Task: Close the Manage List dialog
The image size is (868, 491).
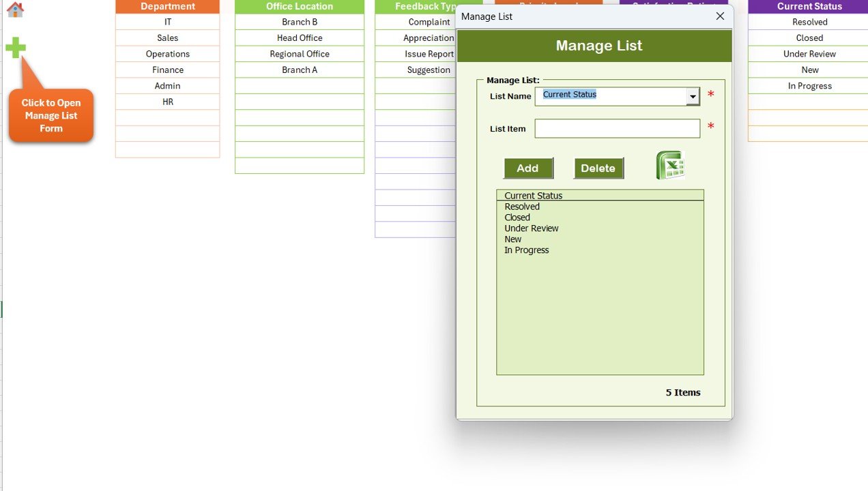Action: pyautogui.click(x=720, y=16)
